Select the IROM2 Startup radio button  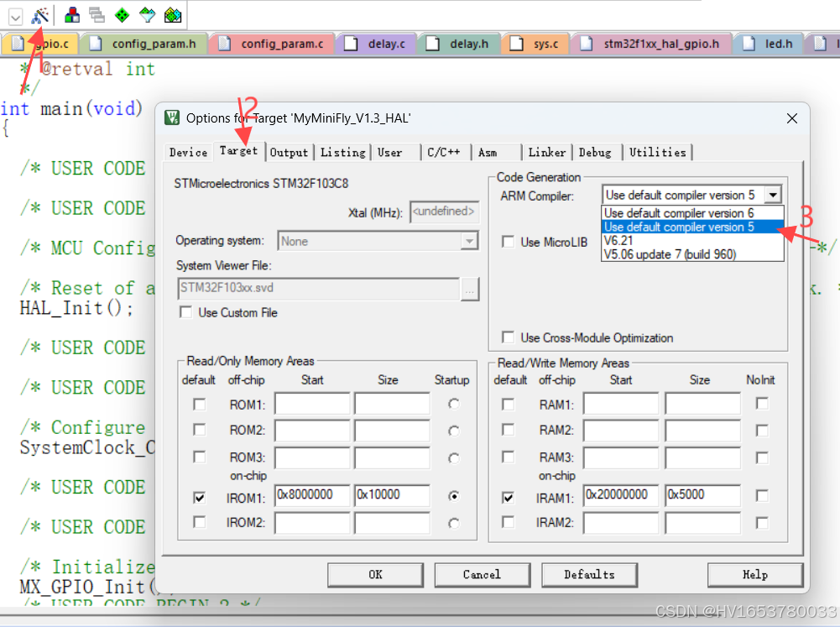coord(452,523)
